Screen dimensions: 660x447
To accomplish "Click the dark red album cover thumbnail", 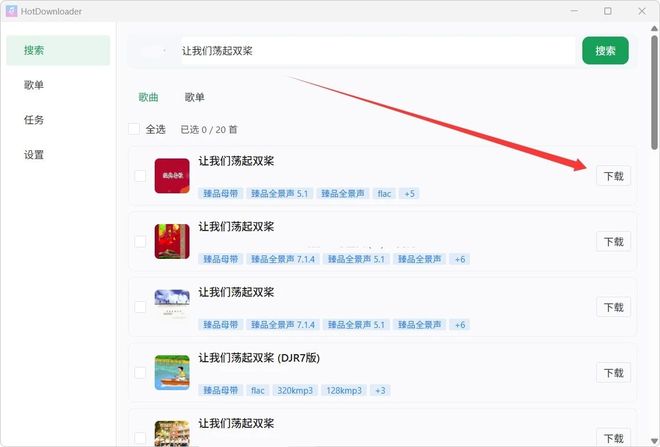I will click(172, 176).
